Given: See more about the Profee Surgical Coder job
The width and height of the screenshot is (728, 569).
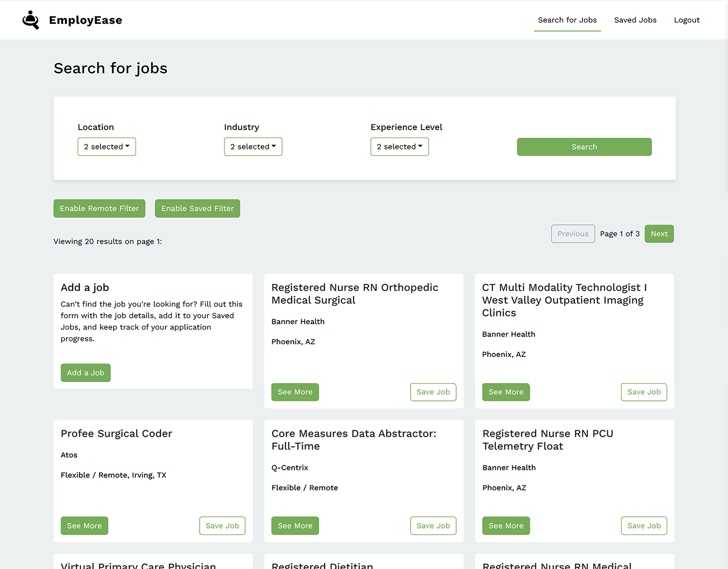Looking at the screenshot, I should tap(84, 525).
